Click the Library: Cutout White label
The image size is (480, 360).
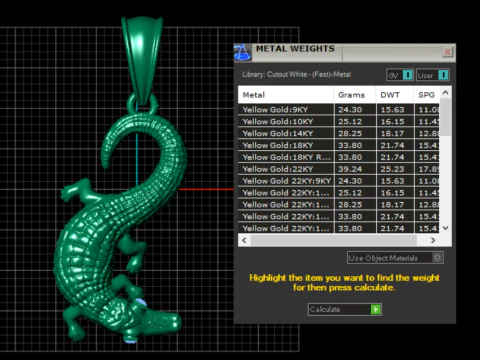tap(297, 74)
